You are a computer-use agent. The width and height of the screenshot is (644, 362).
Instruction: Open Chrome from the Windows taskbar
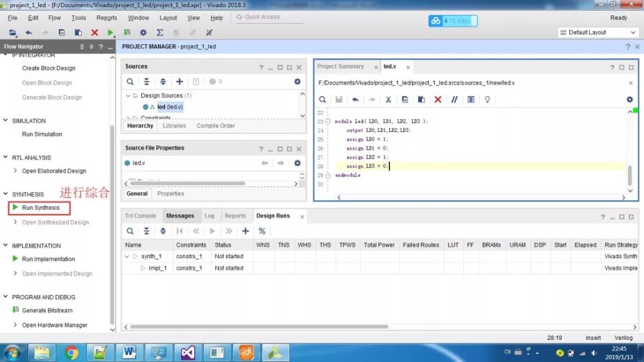point(71,352)
